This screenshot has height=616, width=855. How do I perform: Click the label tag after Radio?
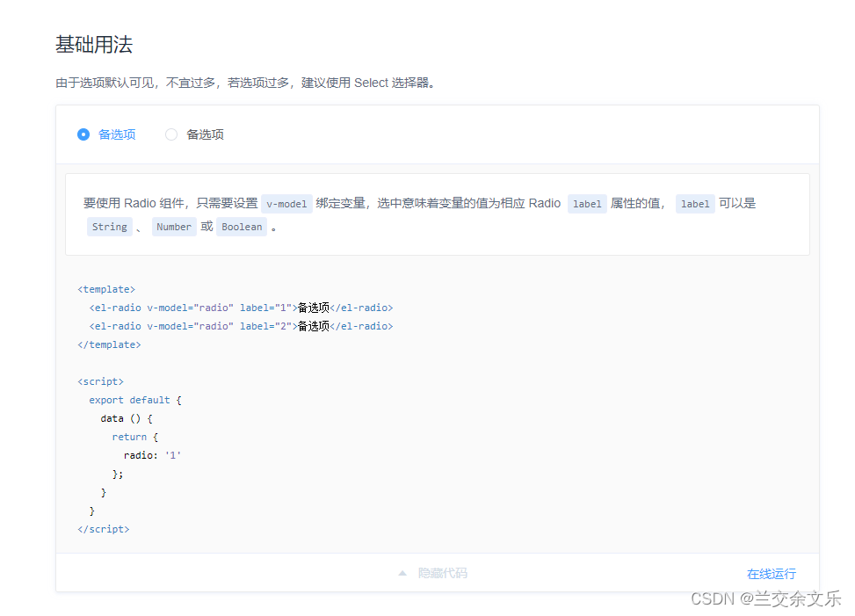point(587,204)
